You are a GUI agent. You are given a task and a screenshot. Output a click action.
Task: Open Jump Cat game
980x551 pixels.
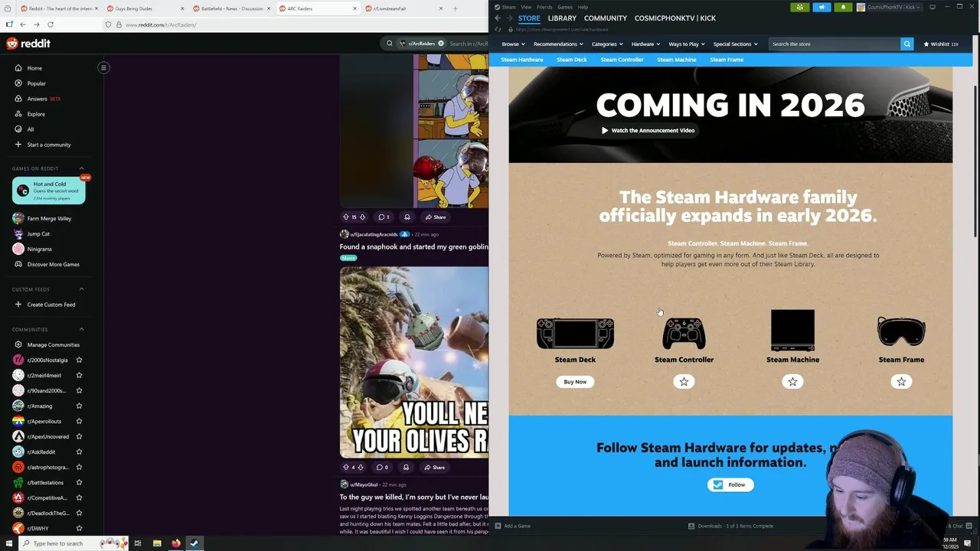point(38,233)
